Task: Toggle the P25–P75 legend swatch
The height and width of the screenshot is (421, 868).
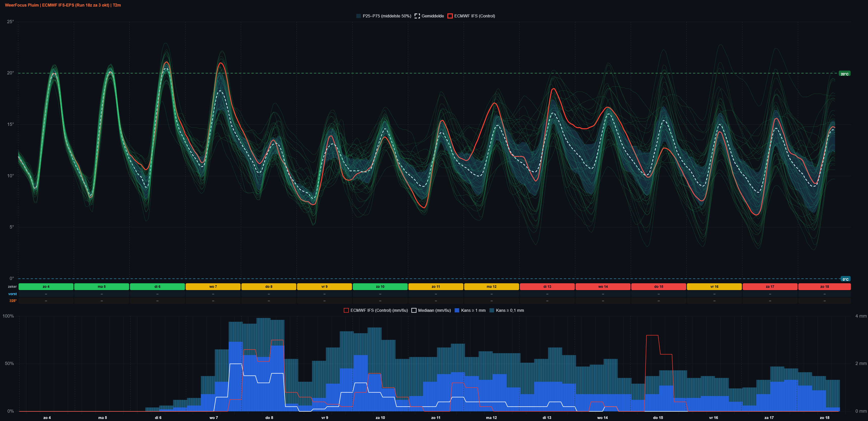Action: pyautogui.click(x=359, y=16)
